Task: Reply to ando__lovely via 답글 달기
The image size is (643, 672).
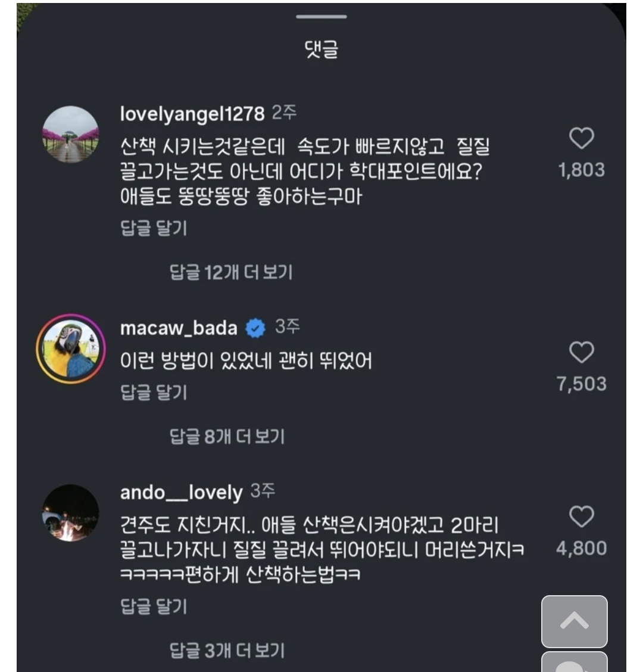Action: coord(154,606)
